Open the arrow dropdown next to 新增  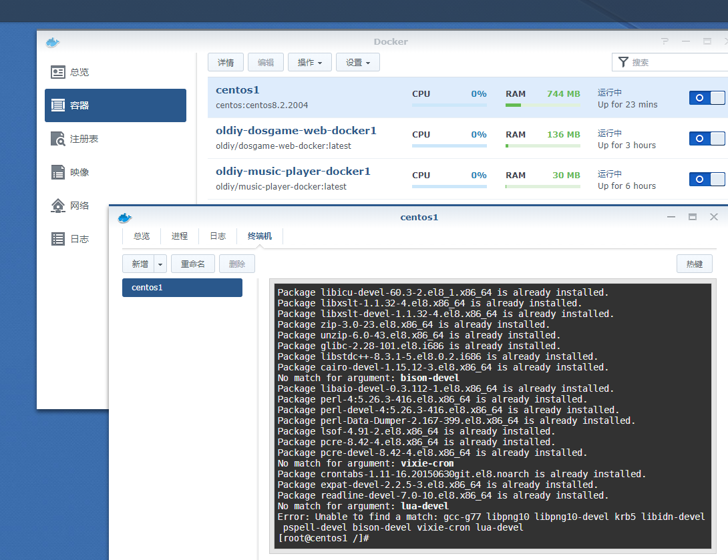(160, 264)
